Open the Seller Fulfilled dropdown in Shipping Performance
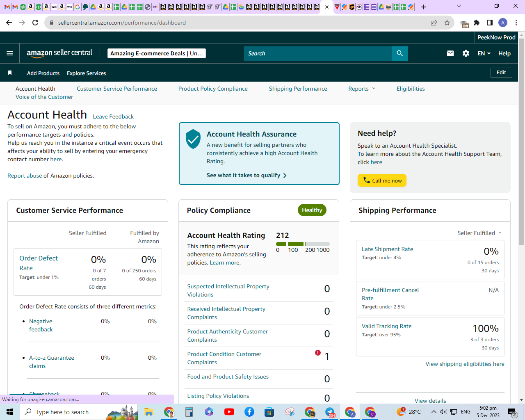This screenshot has height=420, width=525. (x=479, y=233)
